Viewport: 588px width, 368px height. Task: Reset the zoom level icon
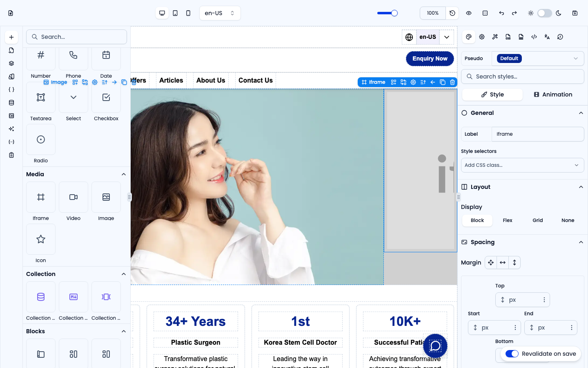coord(452,13)
